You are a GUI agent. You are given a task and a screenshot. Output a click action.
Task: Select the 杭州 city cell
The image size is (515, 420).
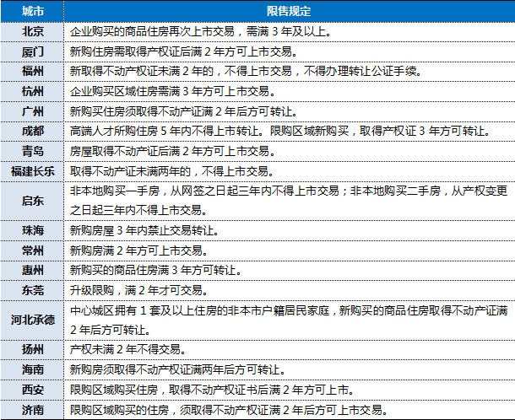[33, 92]
